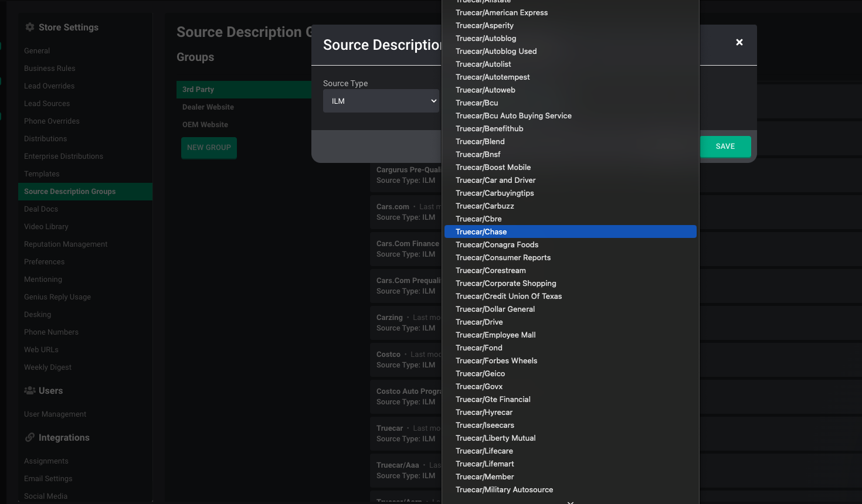Choose Truecar/Carbuzz option
Image resolution: width=862 pixels, height=504 pixels.
pos(571,206)
